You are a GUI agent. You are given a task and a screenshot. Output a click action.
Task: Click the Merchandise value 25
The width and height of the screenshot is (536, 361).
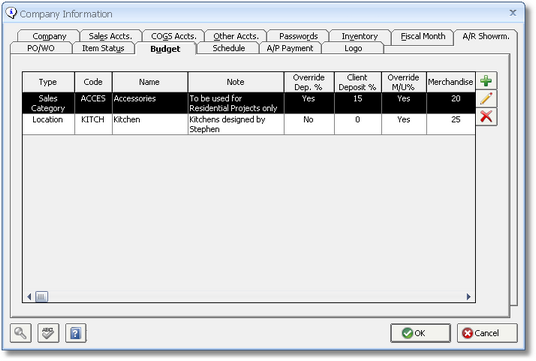pyautogui.click(x=451, y=124)
